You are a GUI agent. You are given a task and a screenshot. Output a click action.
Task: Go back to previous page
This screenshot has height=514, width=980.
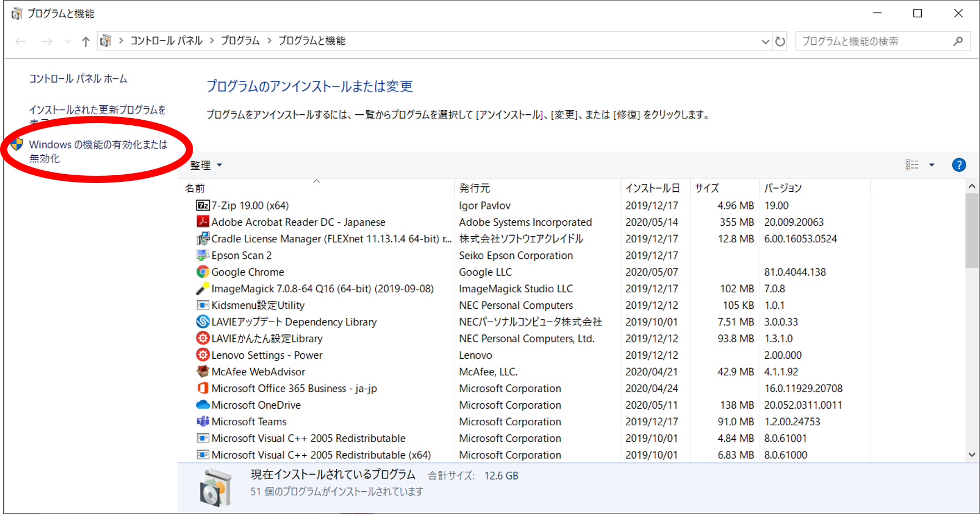(x=21, y=41)
